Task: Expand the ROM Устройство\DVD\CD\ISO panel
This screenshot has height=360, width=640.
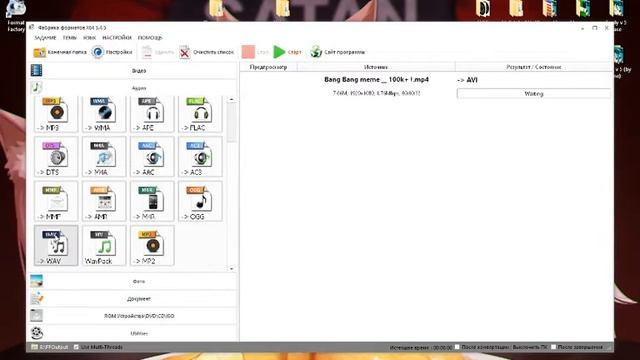Action: [x=133, y=316]
